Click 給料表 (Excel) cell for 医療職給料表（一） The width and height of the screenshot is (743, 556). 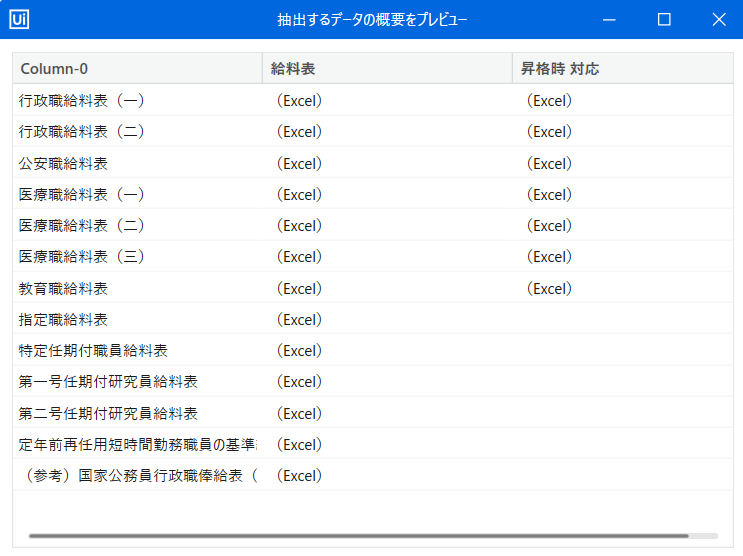coord(387,194)
